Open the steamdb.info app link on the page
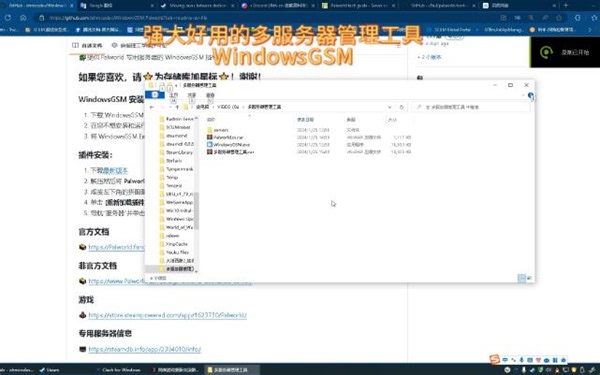 point(145,349)
